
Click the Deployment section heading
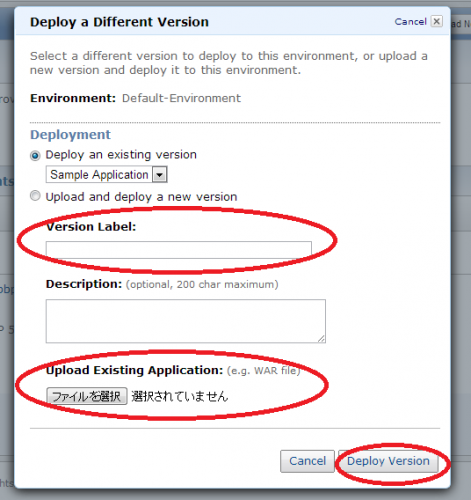click(70, 135)
